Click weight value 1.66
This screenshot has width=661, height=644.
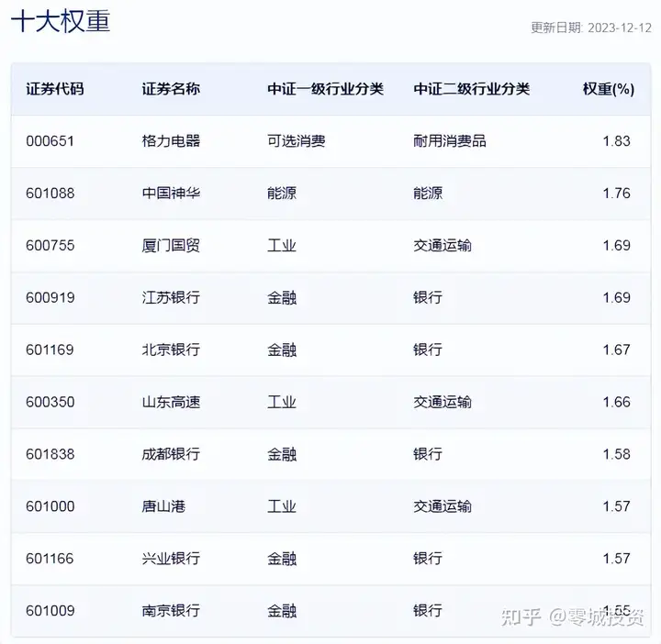616,402
